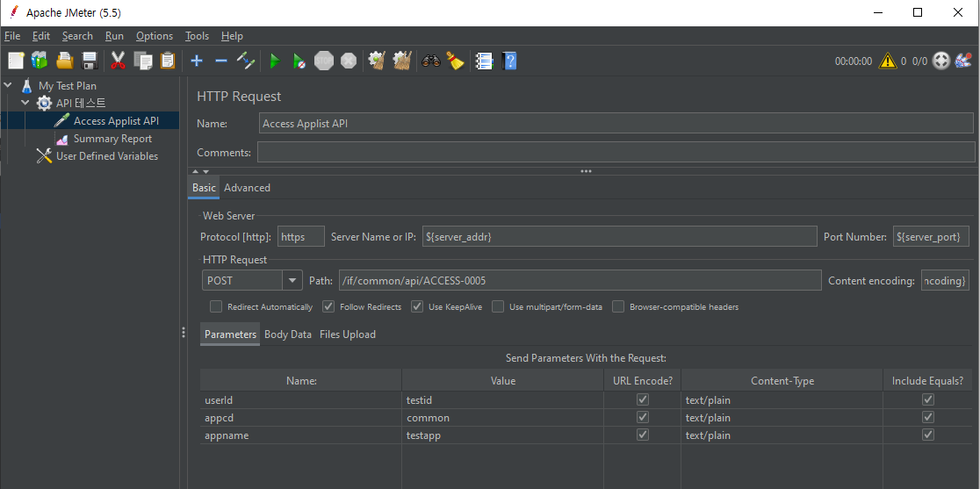Select Access Applist API tree item
Image resolution: width=980 pixels, height=489 pixels.
(116, 120)
